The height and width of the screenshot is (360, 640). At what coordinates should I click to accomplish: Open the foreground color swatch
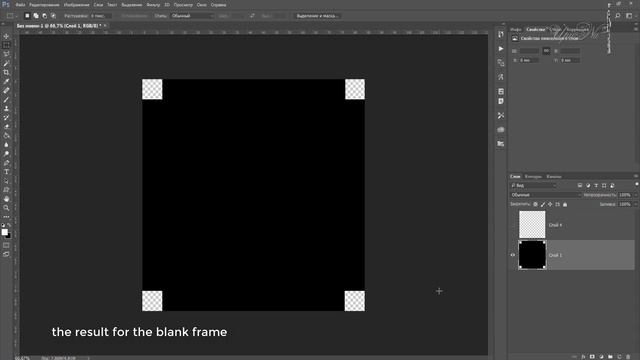coord(4,232)
